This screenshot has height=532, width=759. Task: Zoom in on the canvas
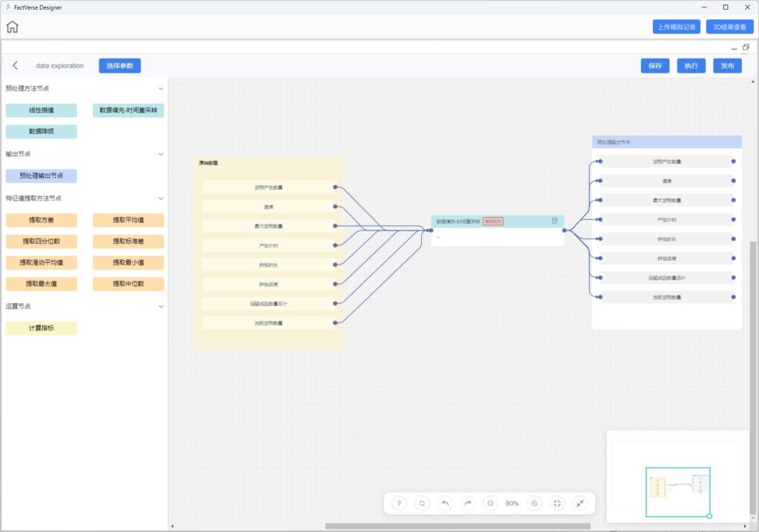[x=534, y=503]
